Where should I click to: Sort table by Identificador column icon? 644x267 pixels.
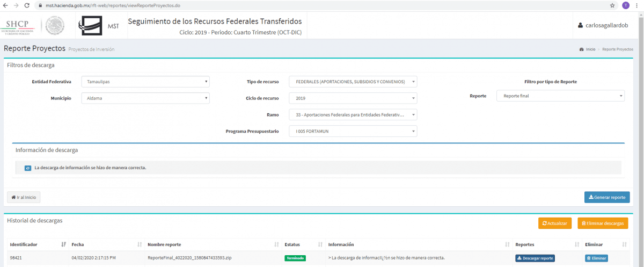coord(64,244)
